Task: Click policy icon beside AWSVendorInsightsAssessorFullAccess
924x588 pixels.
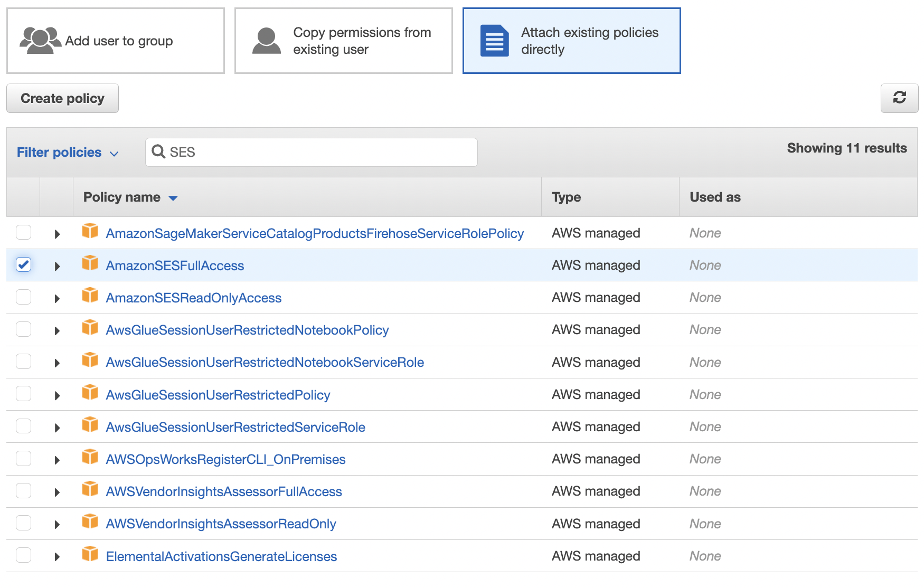Action: (90, 489)
